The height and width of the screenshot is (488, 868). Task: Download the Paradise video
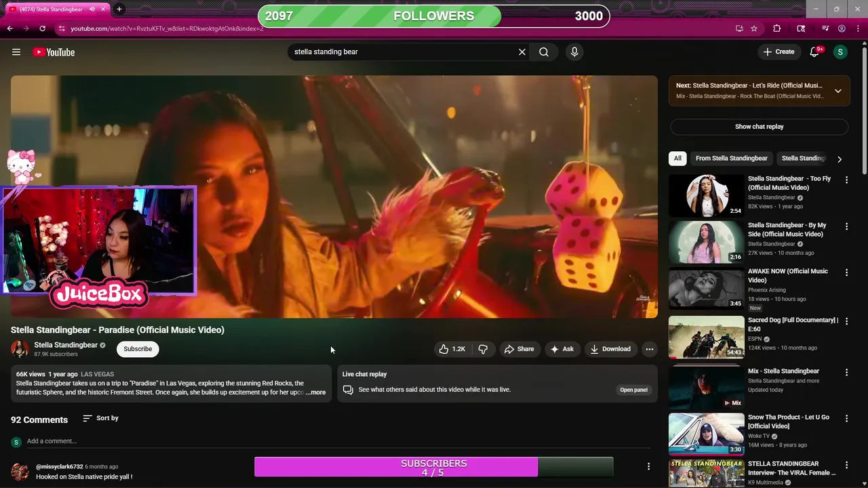610,349
